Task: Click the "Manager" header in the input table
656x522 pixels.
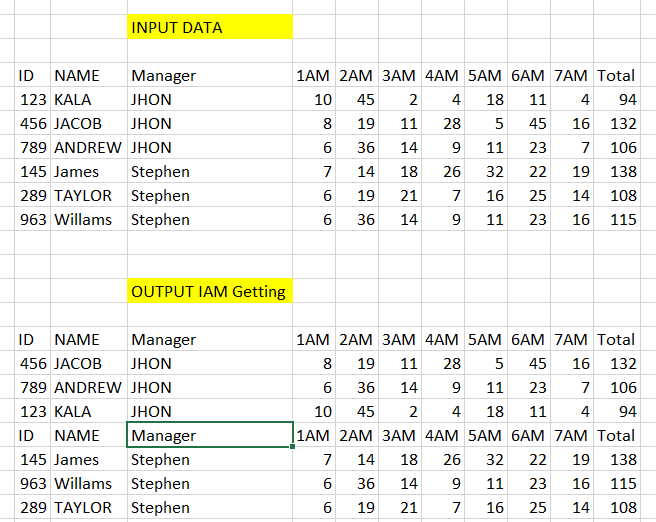Action: click(210, 75)
